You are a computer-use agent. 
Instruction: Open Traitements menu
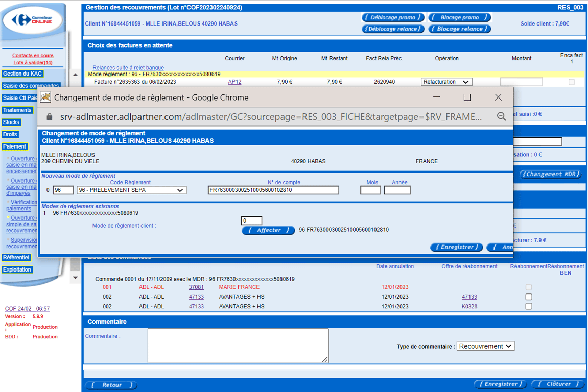[x=17, y=110]
